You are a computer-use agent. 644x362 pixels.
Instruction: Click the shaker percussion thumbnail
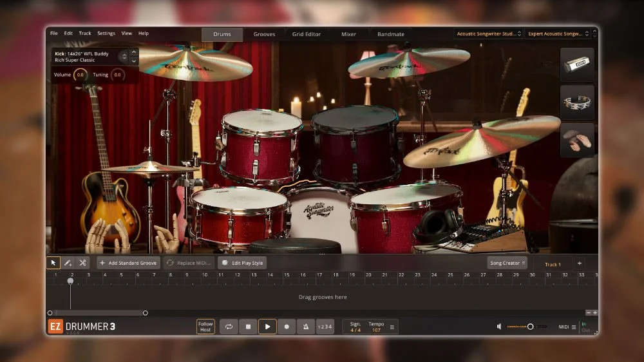pos(577,64)
